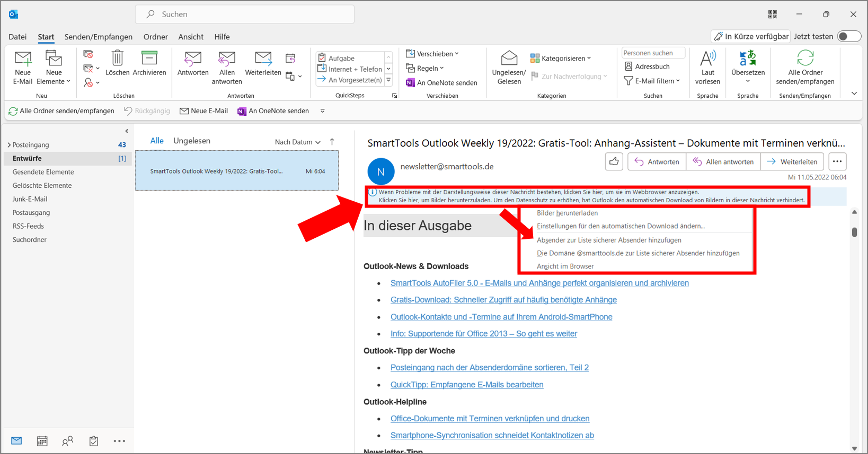Switch to the Ansicht tab
The height and width of the screenshot is (454, 868).
point(191,37)
